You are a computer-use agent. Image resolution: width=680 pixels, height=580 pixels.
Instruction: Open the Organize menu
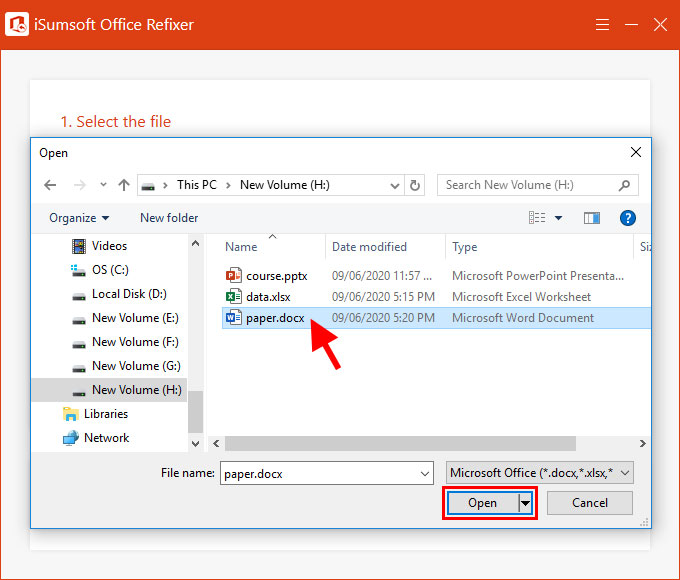click(78, 218)
